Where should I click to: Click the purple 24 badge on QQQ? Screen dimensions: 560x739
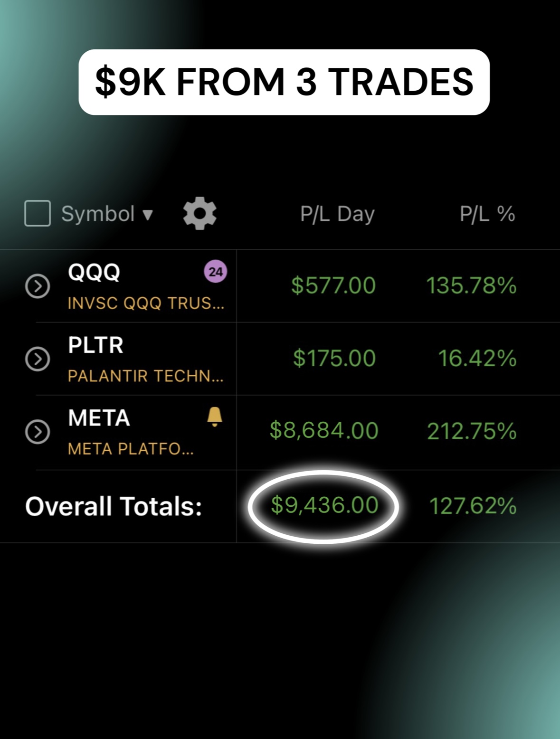[x=215, y=272]
